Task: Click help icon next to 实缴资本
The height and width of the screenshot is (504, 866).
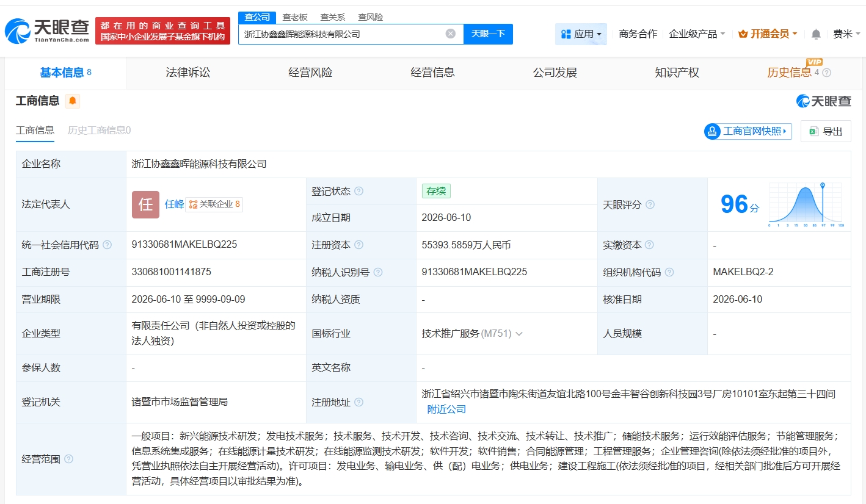Action: 649,245
